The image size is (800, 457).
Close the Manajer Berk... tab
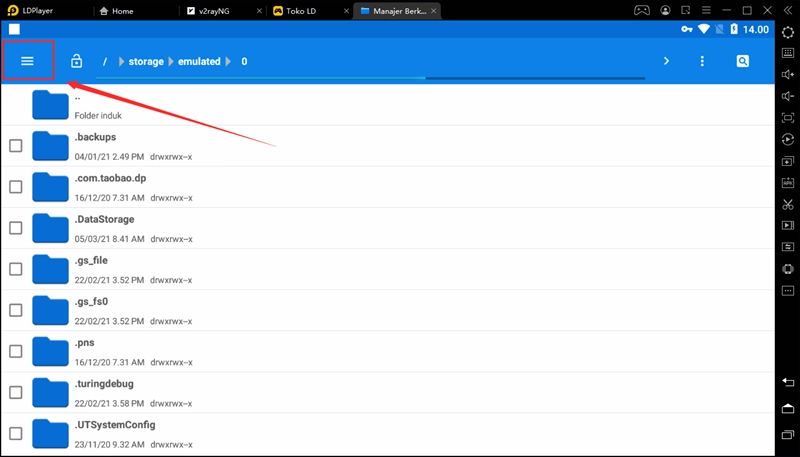pyautogui.click(x=434, y=11)
